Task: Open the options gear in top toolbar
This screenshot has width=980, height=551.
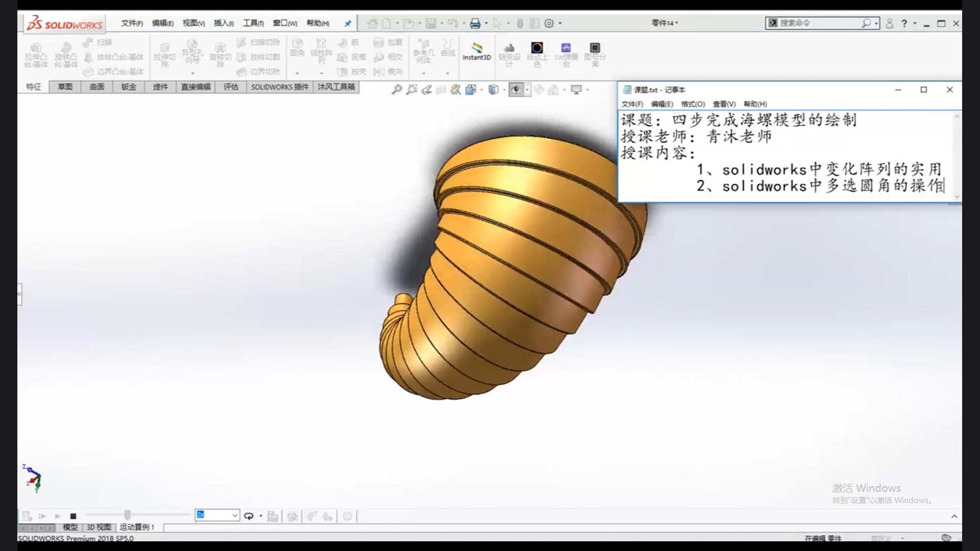Action: pyautogui.click(x=549, y=23)
